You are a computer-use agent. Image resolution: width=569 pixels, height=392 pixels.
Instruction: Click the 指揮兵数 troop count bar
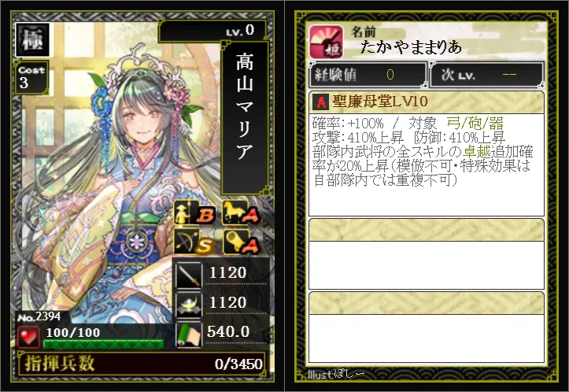click(142, 364)
